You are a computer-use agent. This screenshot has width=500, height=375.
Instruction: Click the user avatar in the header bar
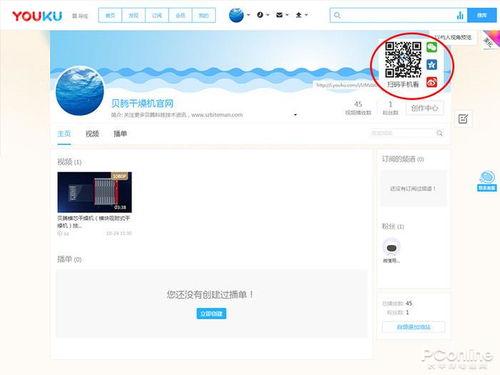pos(236,15)
